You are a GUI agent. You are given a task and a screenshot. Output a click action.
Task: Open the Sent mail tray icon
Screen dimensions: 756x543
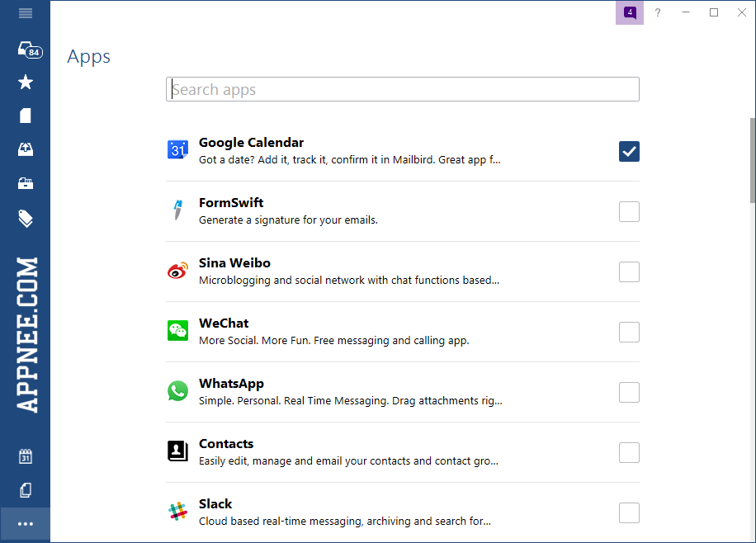[26, 149]
